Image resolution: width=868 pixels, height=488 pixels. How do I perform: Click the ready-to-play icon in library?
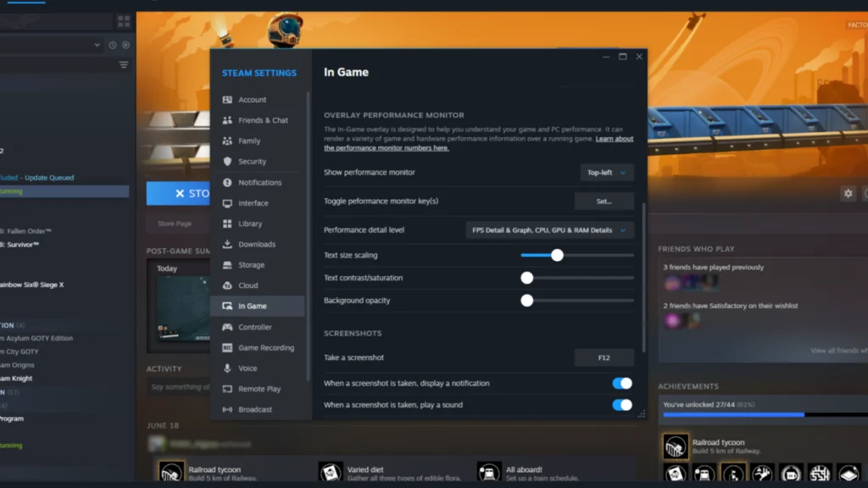pyautogui.click(x=125, y=45)
